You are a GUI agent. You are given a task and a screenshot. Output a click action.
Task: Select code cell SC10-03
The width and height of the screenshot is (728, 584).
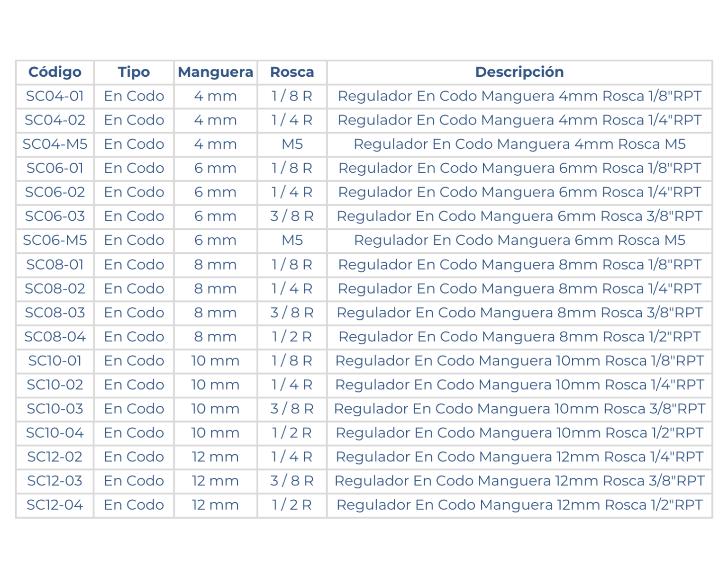click(55, 409)
